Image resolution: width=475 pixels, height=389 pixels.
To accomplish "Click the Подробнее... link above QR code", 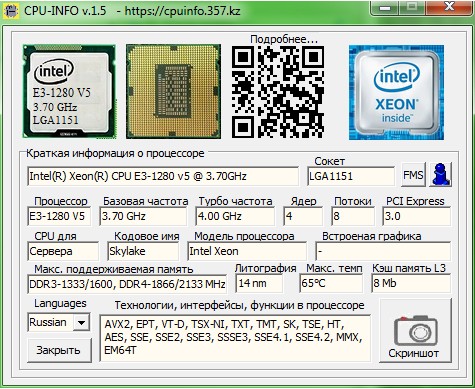I will click(x=284, y=39).
